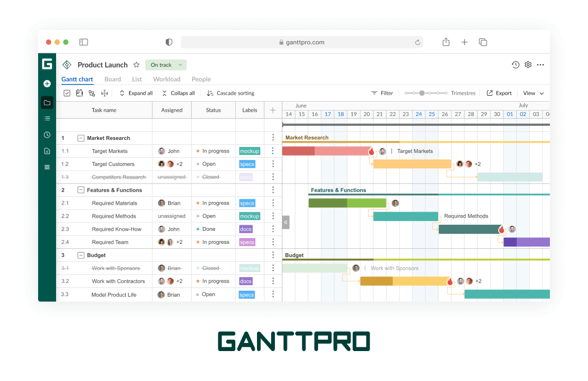588x381 pixels.
Task: Toggle the task hierarchy icon on toolbar
Action: pos(91,93)
